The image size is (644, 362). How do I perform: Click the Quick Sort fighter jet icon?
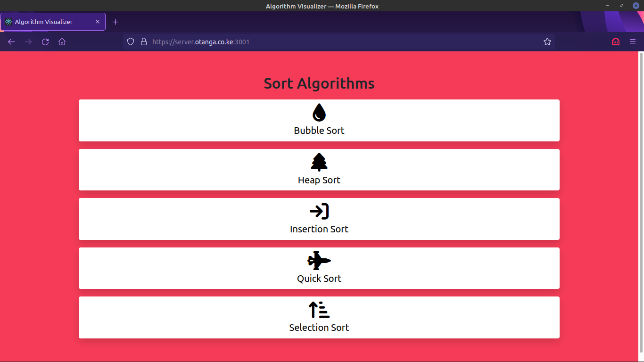319,261
